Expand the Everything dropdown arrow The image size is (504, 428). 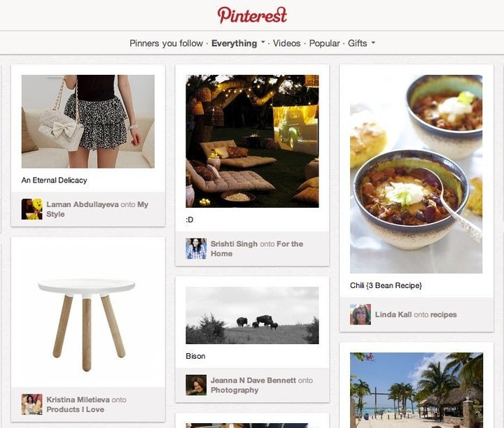[x=263, y=42]
